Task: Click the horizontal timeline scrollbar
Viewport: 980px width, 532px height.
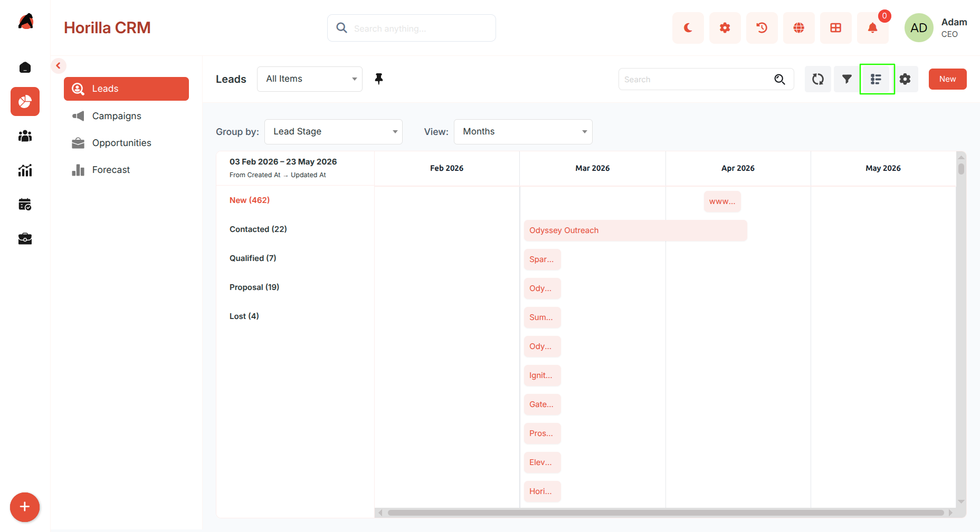Action: click(x=665, y=512)
